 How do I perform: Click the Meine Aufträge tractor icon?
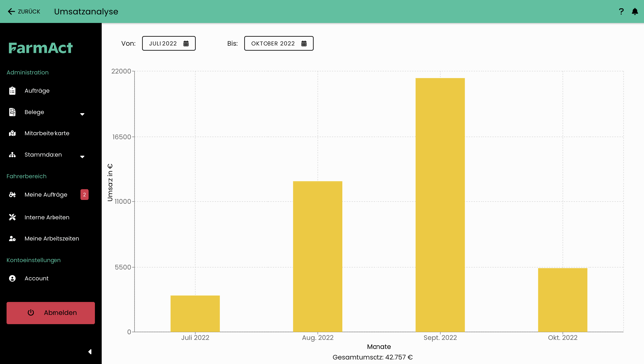pyautogui.click(x=12, y=195)
